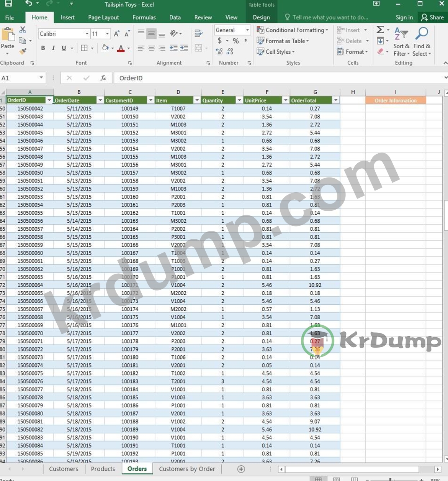448x481 pixels.
Task: Switch to the Formulas ribbon tab
Action: coord(144,17)
